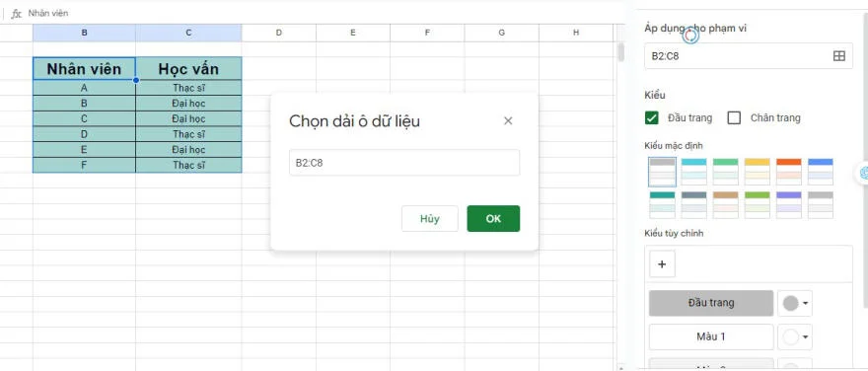Select column G header

501,33
